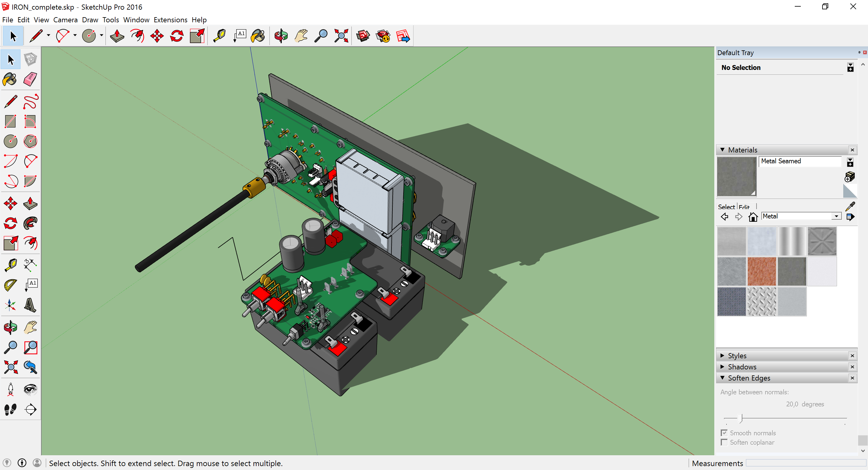Click the Geo-location status bar icon

(x=7, y=463)
